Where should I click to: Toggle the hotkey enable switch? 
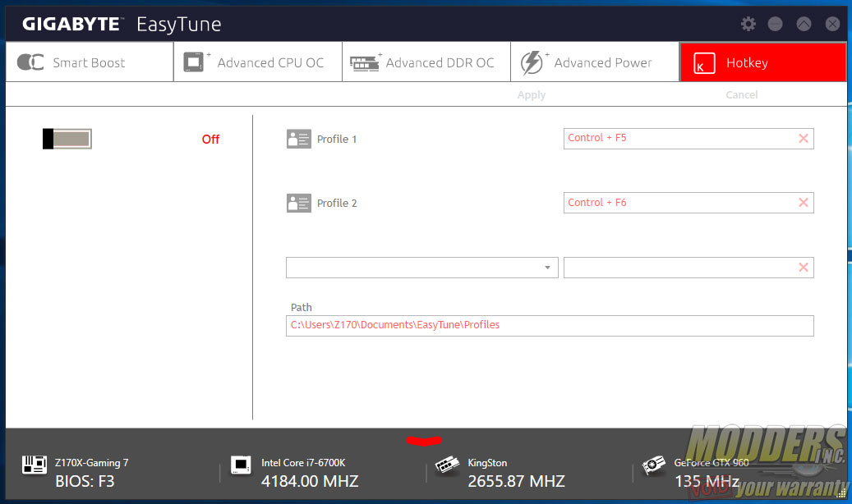point(67,139)
